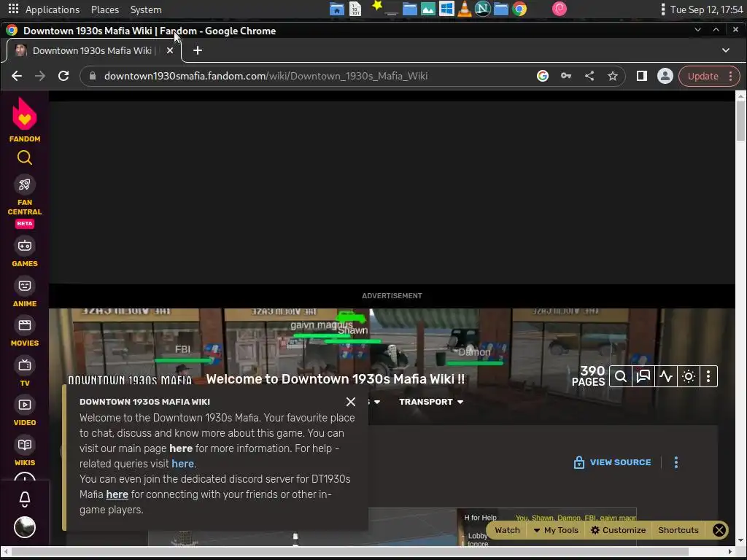The image size is (747, 560).
Task: Open the Games section in sidebar
Action: 25,252
